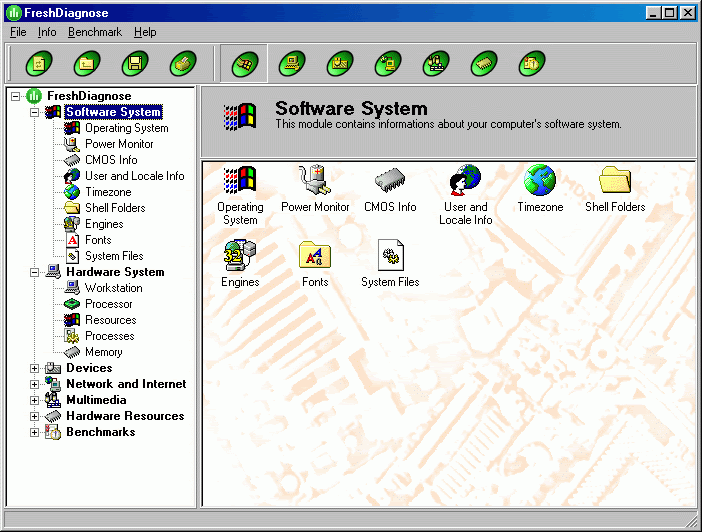
Task: Open the System Files document icon
Action: (x=390, y=257)
